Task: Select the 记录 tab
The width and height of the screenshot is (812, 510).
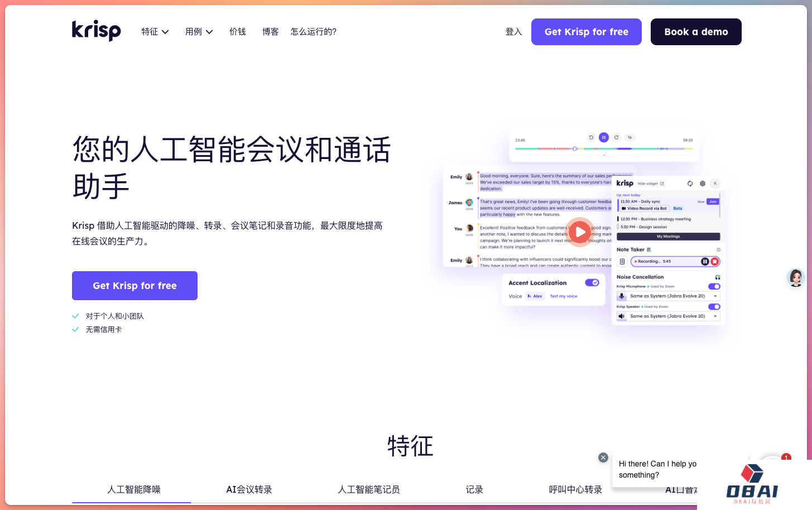Action: [x=474, y=489]
